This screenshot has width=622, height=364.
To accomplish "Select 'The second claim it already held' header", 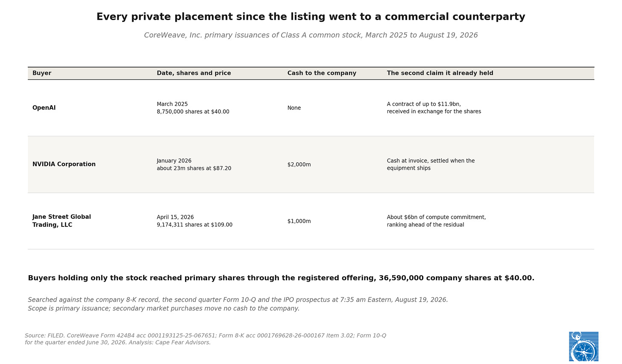I will click(440, 73).
